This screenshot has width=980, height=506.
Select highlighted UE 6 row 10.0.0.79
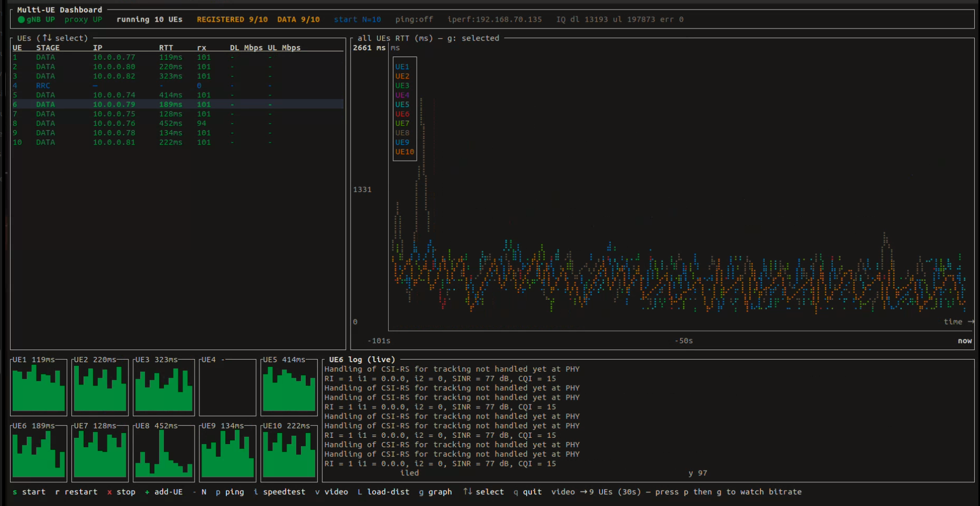coord(177,105)
